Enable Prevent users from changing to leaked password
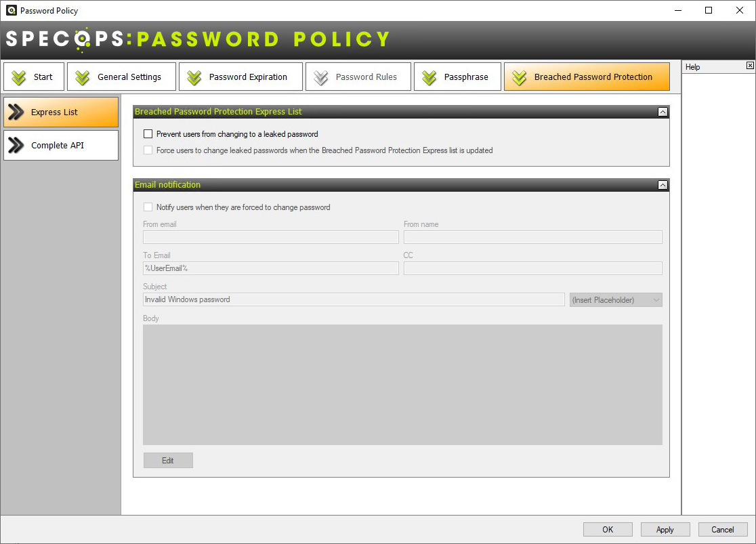756x544 pixels. click(148, 134)
